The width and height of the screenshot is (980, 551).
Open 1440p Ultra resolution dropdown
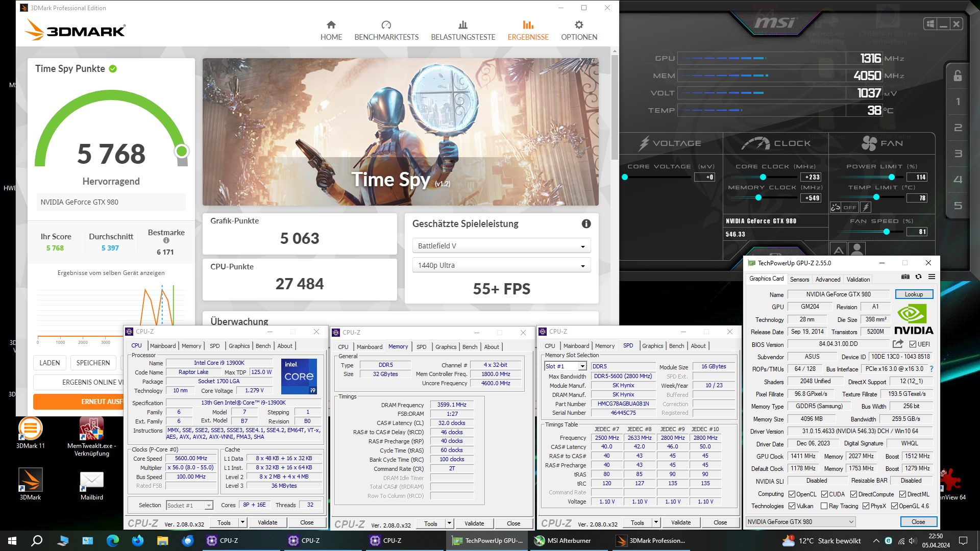[x=501, y=265]
